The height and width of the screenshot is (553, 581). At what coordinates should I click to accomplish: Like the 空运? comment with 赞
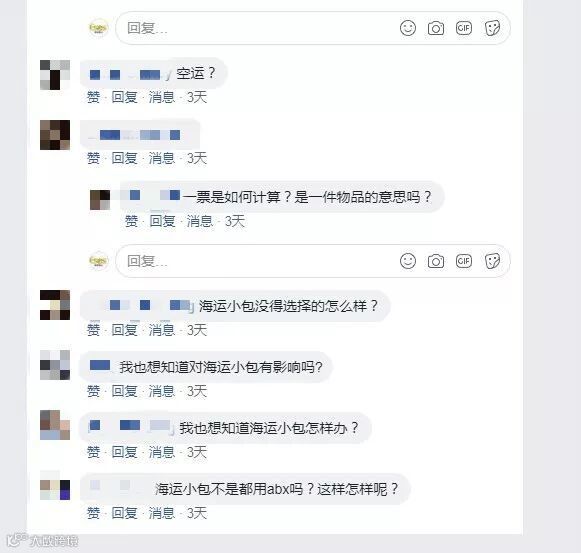coord(93,97)
